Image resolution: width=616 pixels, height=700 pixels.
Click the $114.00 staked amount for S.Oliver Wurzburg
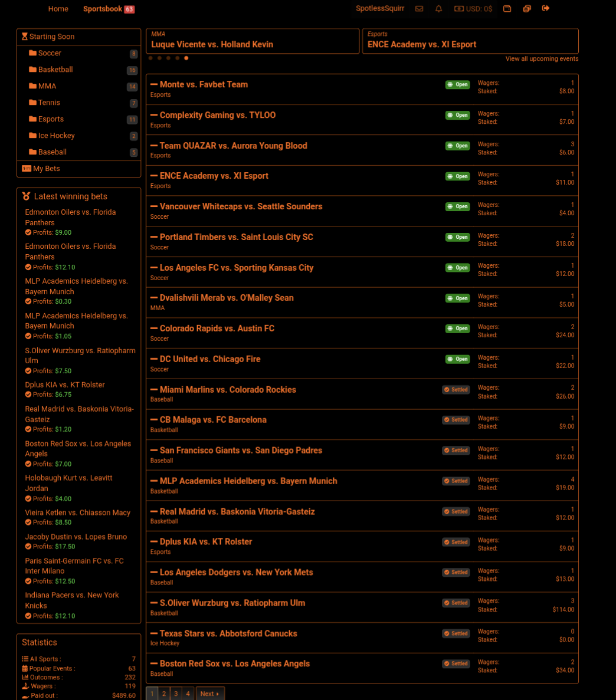click(563, 609)
